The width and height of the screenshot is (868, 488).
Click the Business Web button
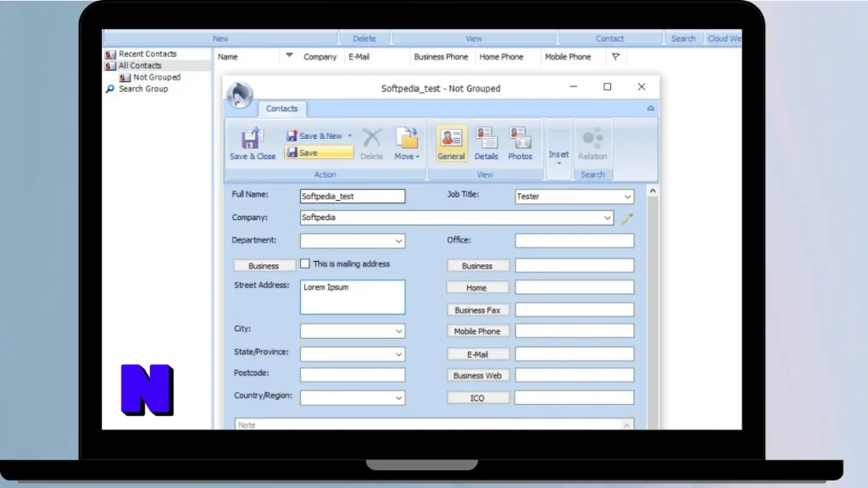tap(478, 375)
